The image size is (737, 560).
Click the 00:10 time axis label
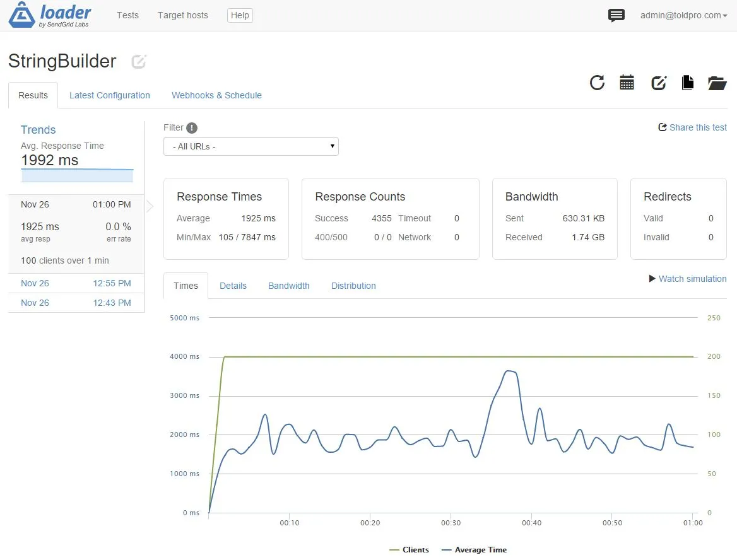click(290, 523)
